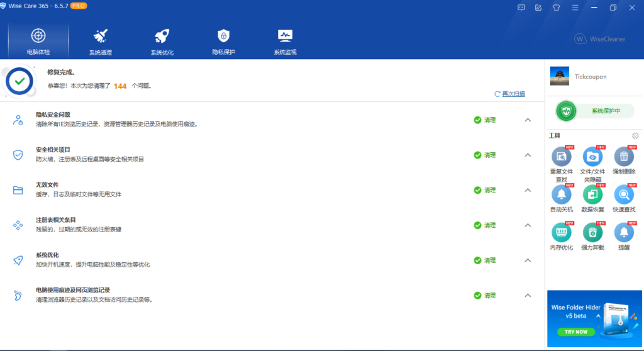Launch the 内存优化 memory optimizer
Screen dimensions: 644x351
pos(562,236)
